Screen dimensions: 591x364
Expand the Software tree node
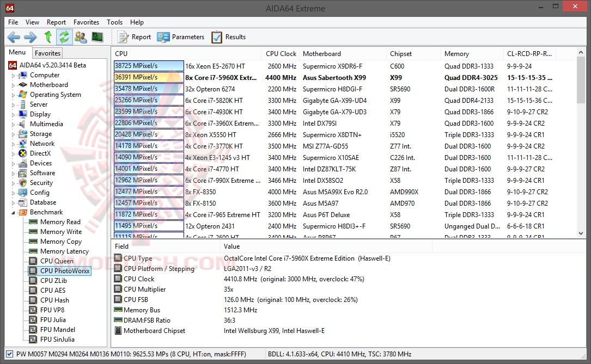(14, 174)
